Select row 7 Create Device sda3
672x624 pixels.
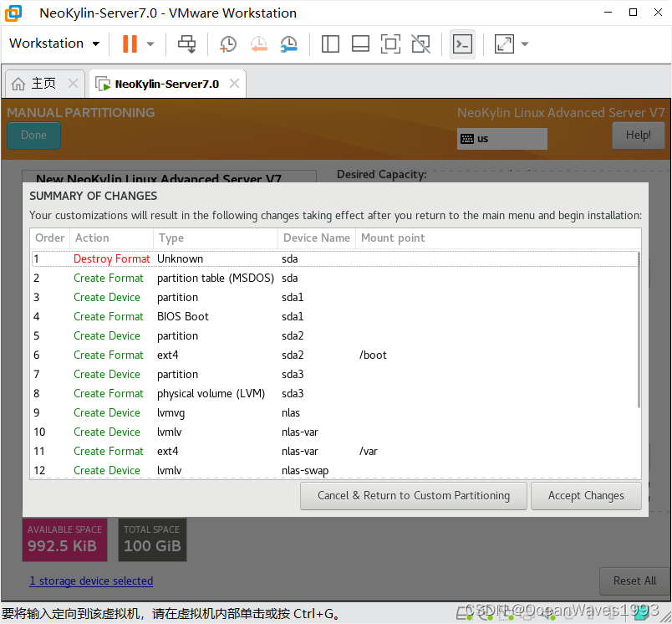click(x=334, y=375)
